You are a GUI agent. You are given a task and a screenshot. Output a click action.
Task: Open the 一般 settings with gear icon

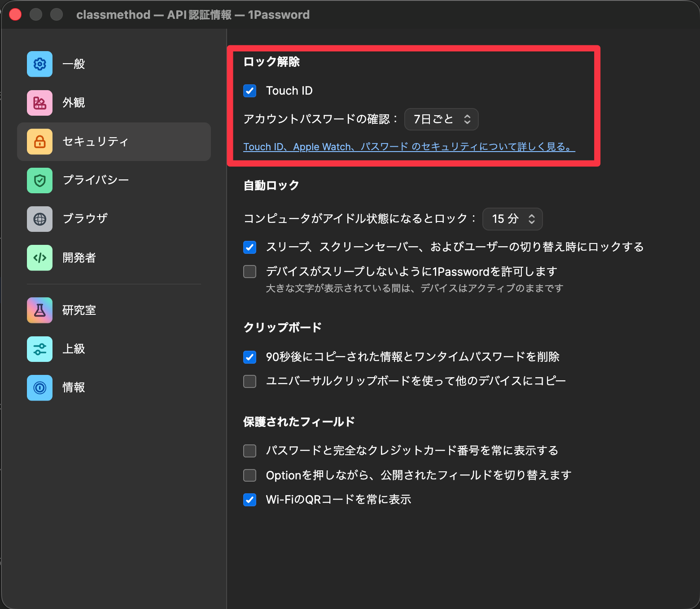pyautogui.click(x=39, y=64)
